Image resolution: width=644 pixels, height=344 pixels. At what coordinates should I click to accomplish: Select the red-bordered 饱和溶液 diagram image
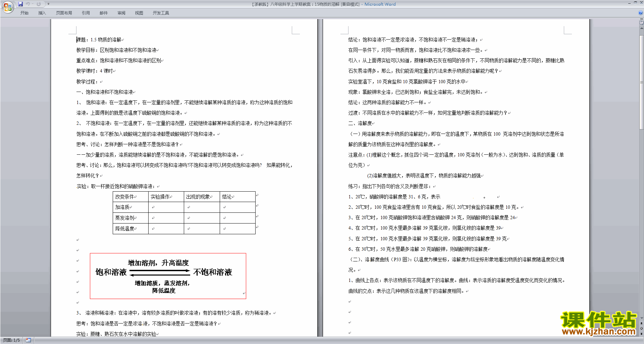168,276
